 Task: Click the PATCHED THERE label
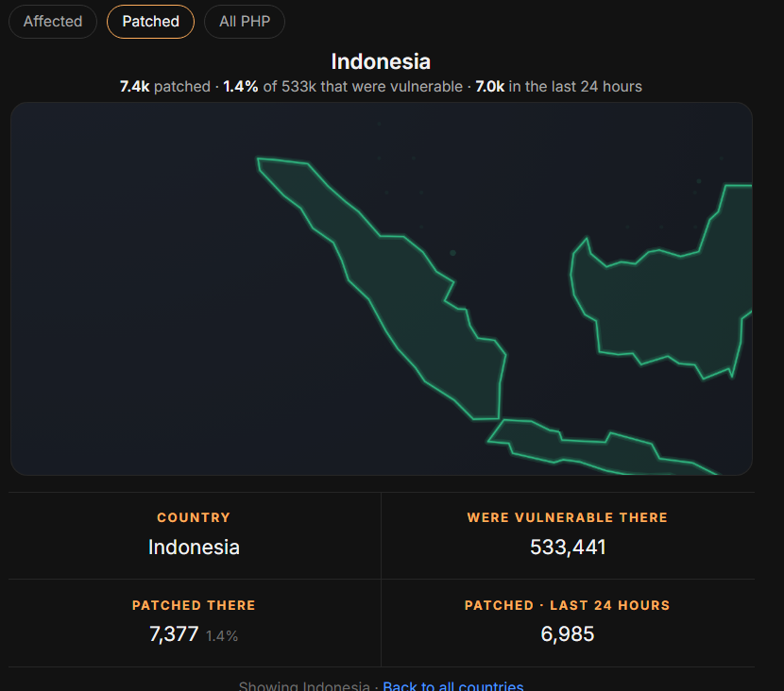coord(194,605)
